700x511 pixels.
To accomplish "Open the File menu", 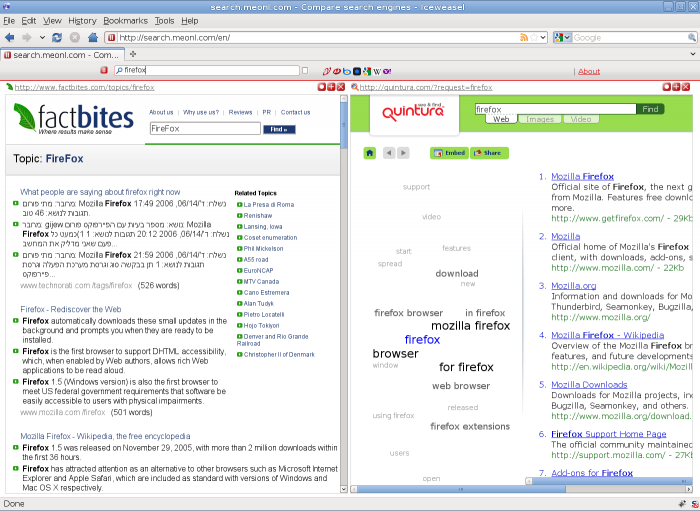I will [x=9, y=21].
